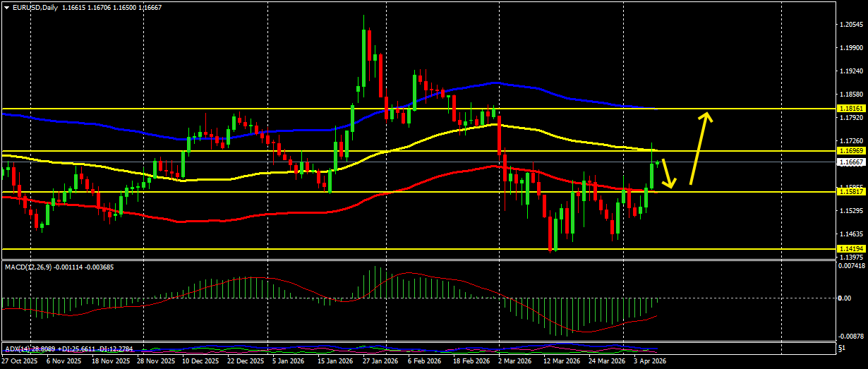Select the 1.14194 horizontal line price tag
Viewport: 868px width, 369px height.
pyautogui.click(x=850, y=248)
